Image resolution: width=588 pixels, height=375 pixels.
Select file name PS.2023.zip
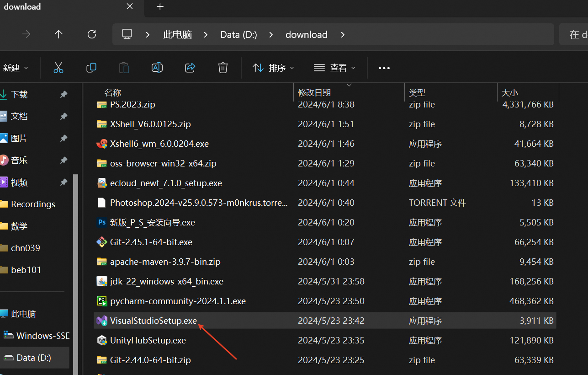[132, 104]
